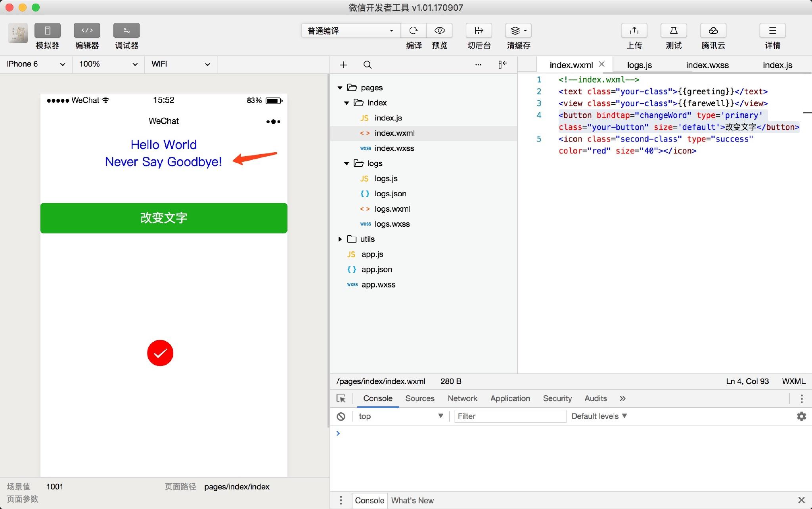
Task: Collapse the logs folder
Action: [x=347, y=163]
